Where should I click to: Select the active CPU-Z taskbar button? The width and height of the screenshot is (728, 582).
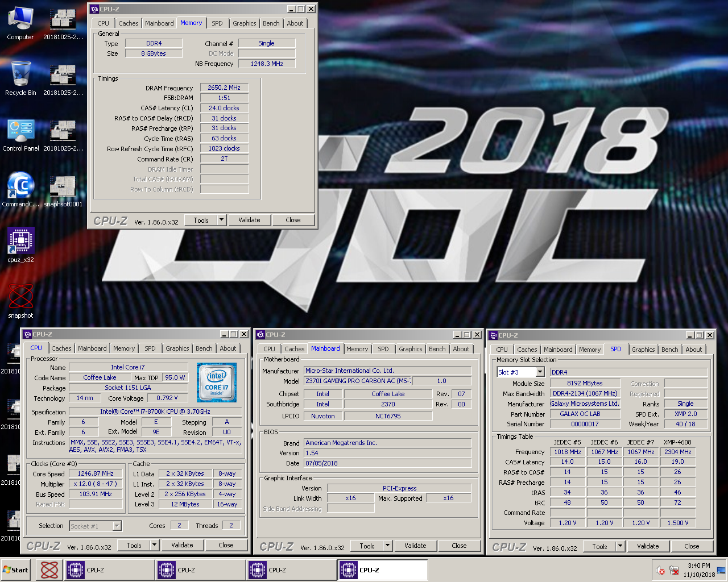(383, 570)
